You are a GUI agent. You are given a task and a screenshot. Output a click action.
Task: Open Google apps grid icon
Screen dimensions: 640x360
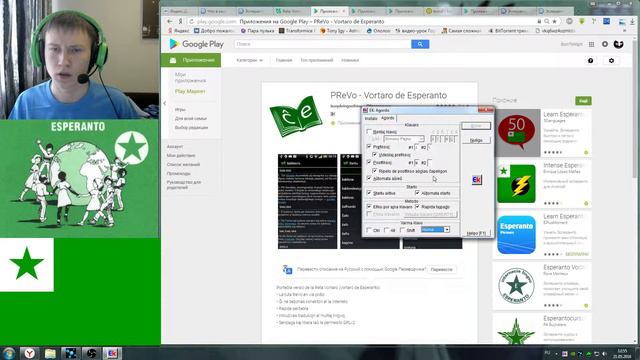[x=591, y=44]
